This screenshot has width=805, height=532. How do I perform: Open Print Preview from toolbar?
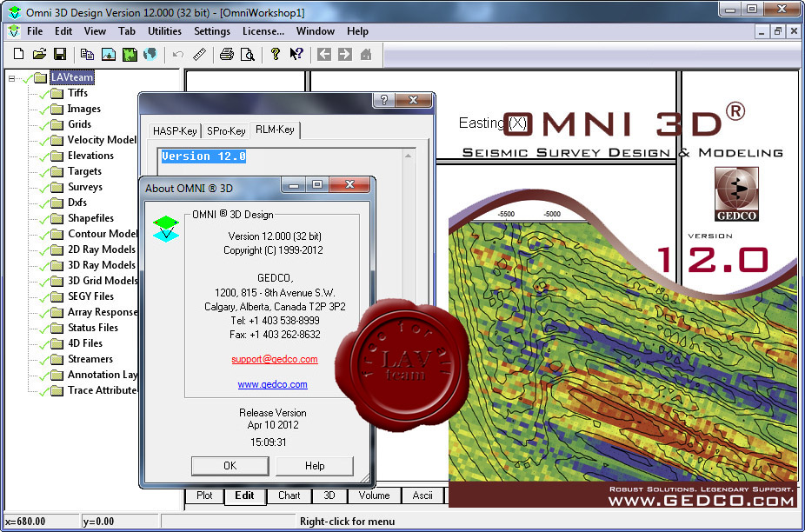(248, 54)
